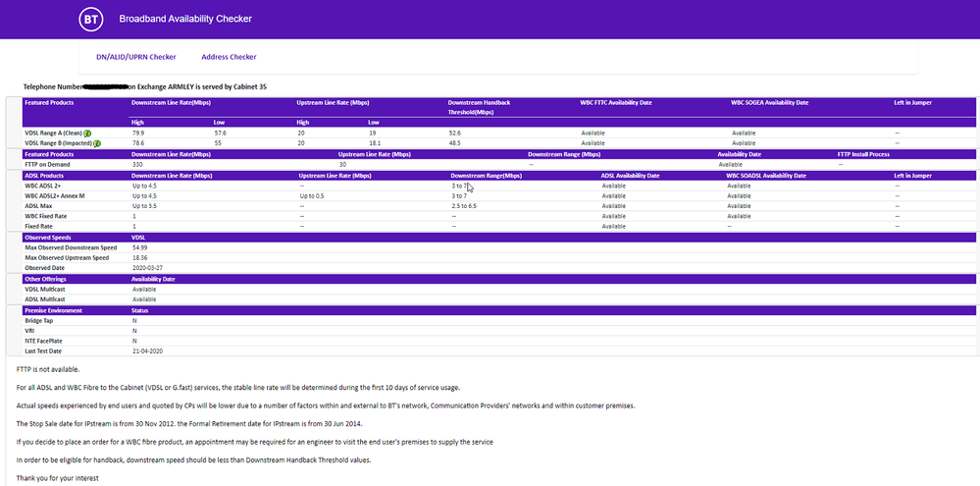
Task: Click the info icon beside VDSL Range B (Impacted)
Action: pyautogui.click(x=97, y=143)
